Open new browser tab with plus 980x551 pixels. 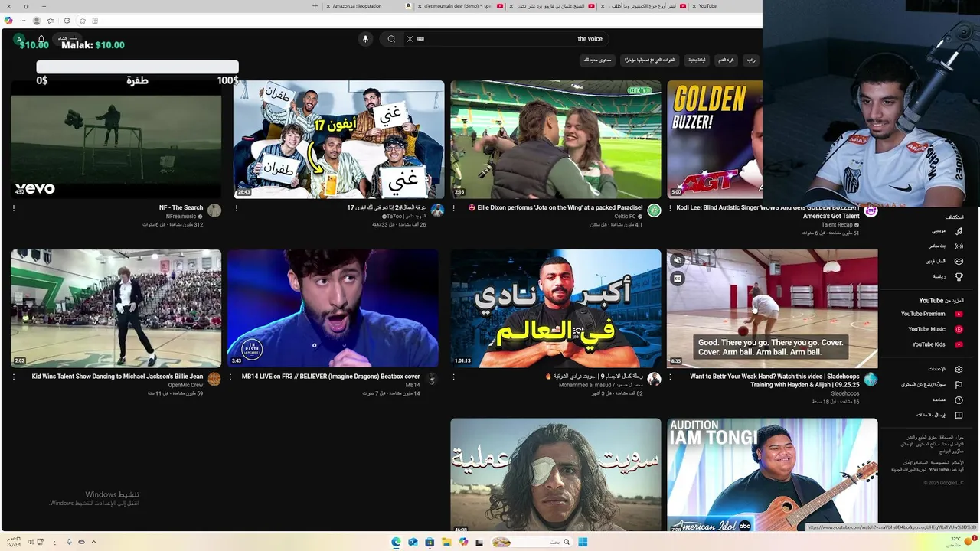pos(315,6)
